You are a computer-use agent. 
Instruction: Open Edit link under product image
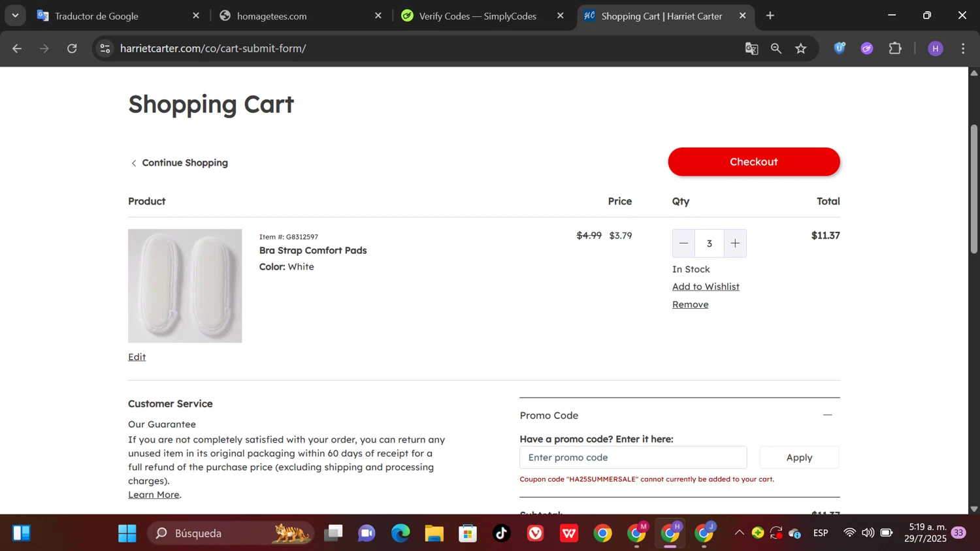coord(137,356)
